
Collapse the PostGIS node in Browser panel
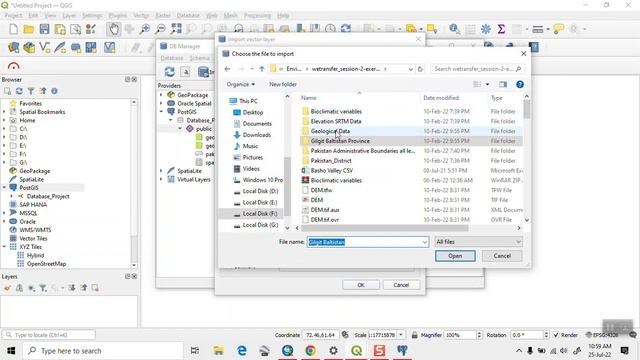(4, 188)
